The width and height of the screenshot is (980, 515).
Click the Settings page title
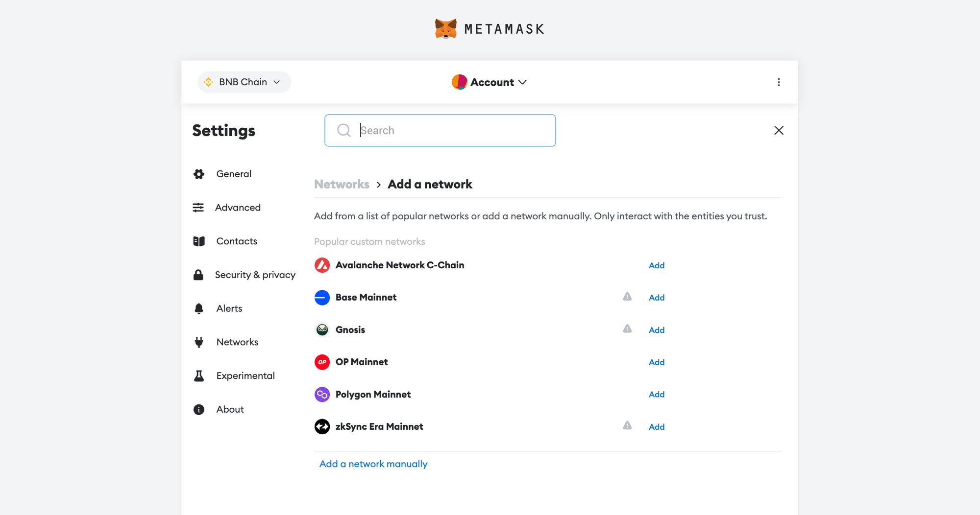pyautogui.click(x=223, y=131)
